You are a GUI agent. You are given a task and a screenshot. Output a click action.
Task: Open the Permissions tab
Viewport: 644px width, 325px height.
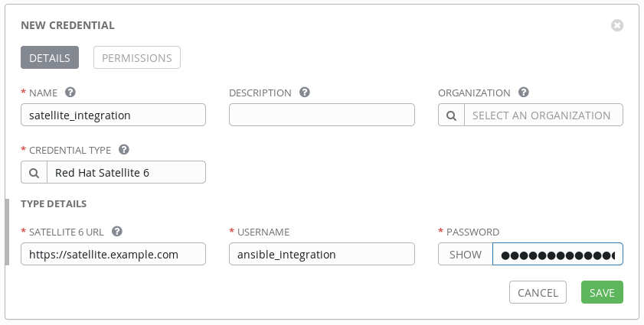tap(137, 57)
